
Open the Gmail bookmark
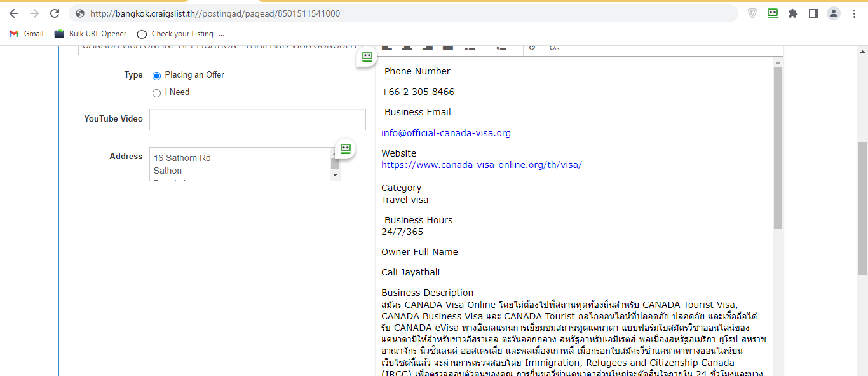point(27,34)
